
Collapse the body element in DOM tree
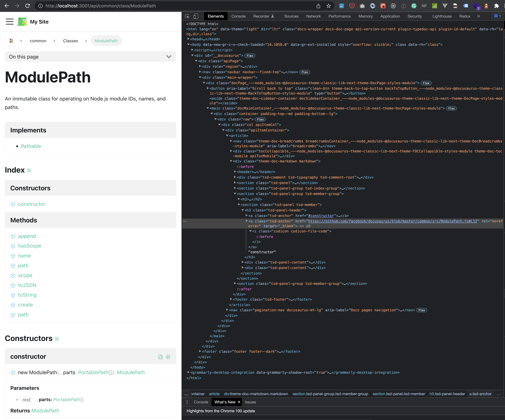point(188,45)
